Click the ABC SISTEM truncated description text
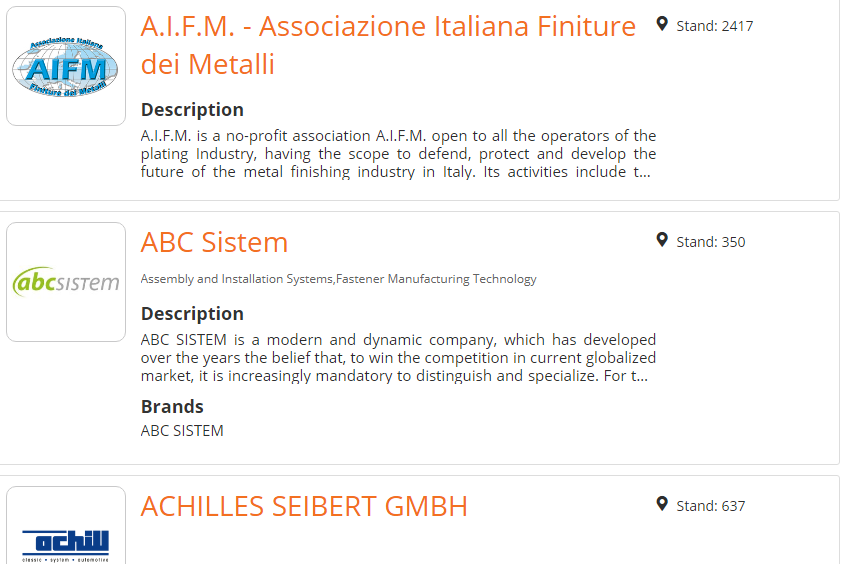 click(398, 358)
